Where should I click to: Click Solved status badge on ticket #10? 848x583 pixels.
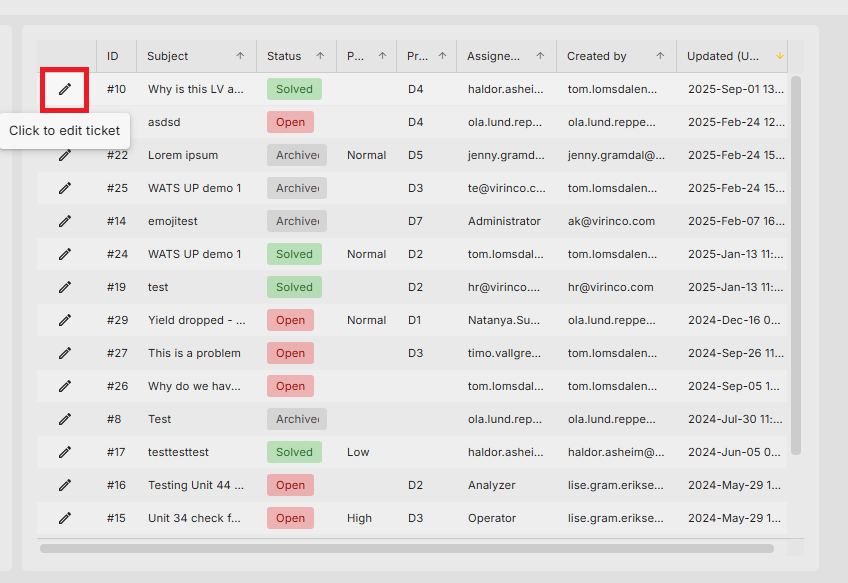click(294, 89)
